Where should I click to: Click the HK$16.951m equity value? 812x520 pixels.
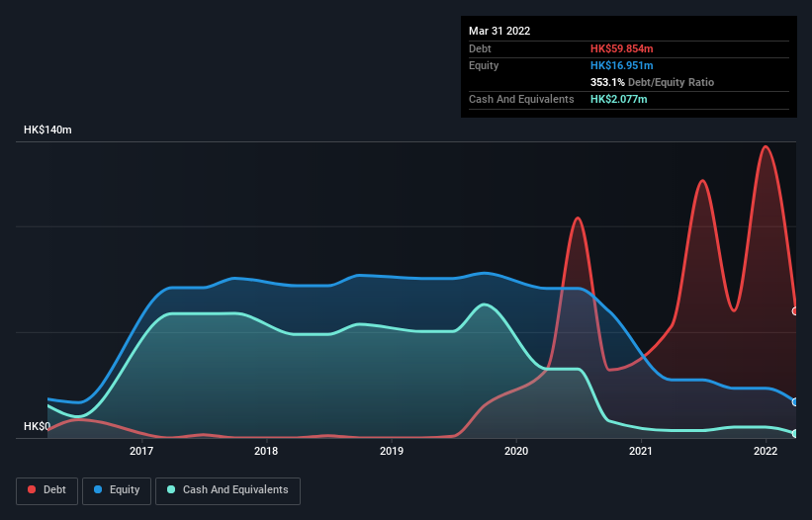621,65
